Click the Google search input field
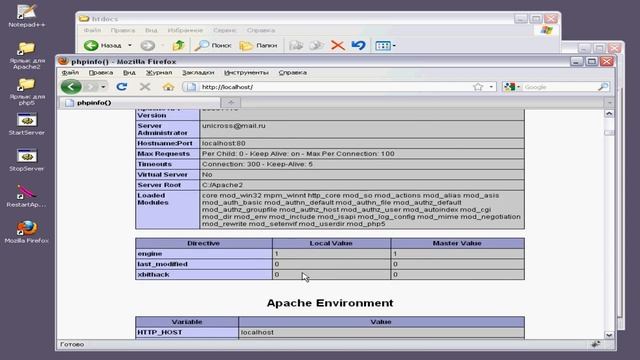 coord(560,87)
